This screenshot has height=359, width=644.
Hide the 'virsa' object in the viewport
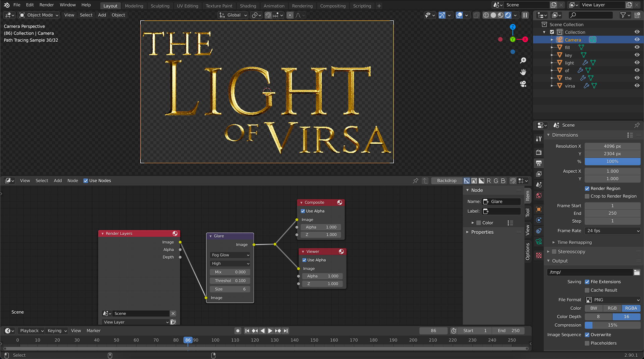637,86
